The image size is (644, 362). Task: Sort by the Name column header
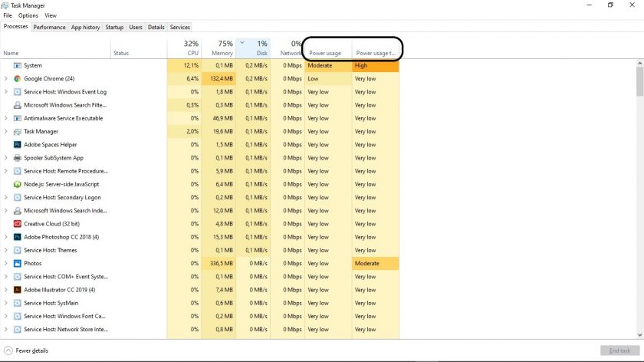[x=55, y=48]
